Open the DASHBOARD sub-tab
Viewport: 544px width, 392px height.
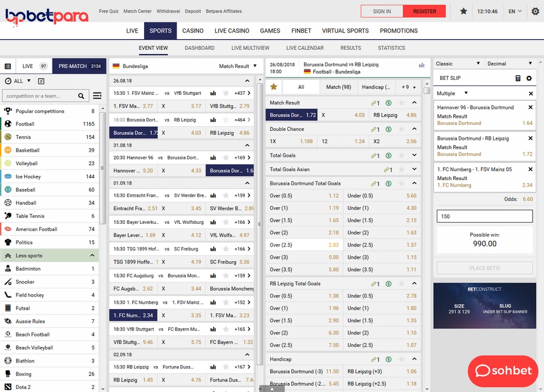click(200, 48)
